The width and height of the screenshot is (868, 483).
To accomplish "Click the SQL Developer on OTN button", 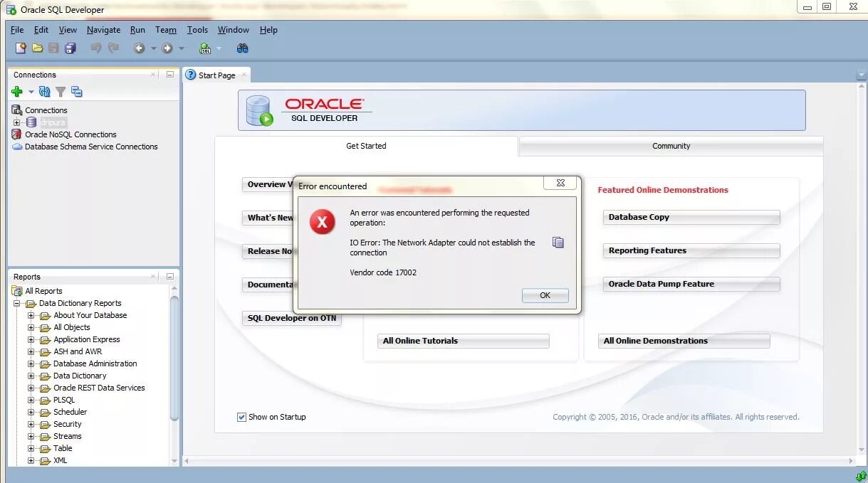I will point(292,318).
